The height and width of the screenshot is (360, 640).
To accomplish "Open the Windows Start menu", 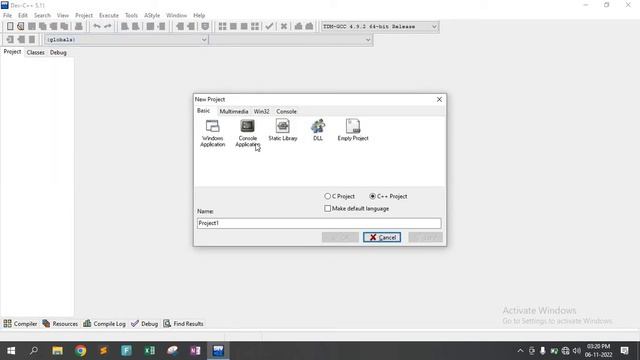I will [x=11, y=351].
